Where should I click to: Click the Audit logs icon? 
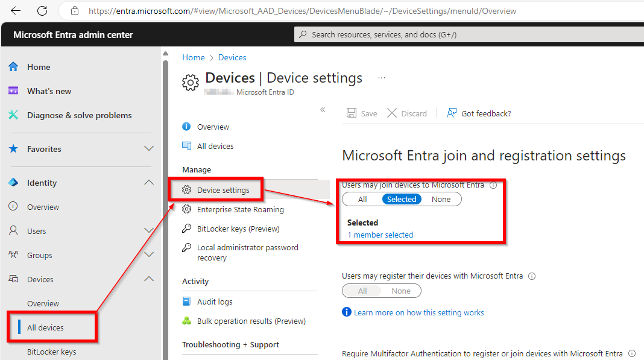pyautogui.click(x=186, y=302)
